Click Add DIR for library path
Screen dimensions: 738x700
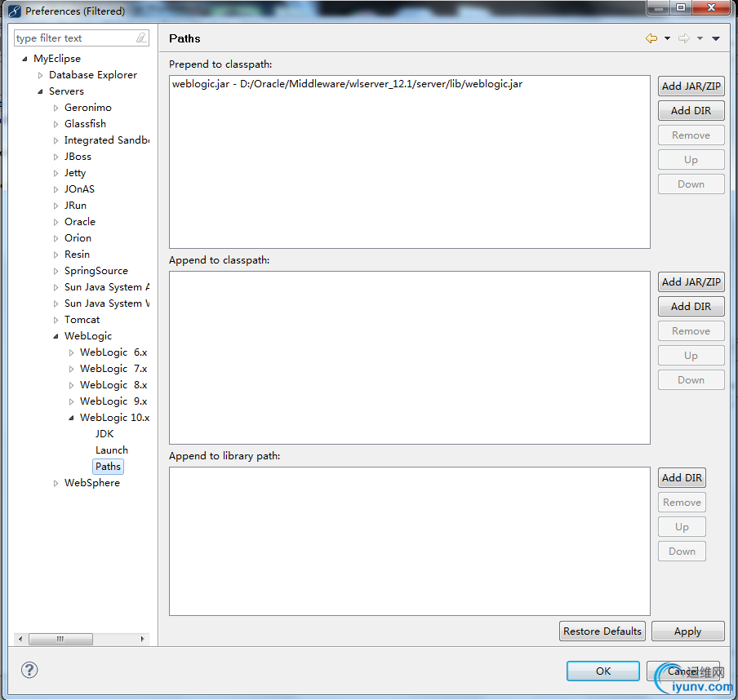682,477
